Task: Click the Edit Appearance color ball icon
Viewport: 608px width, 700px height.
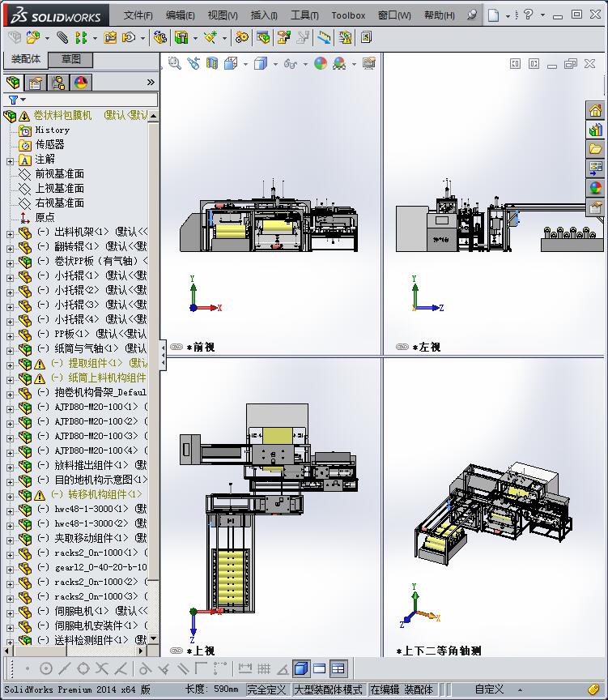Action: 321,63
